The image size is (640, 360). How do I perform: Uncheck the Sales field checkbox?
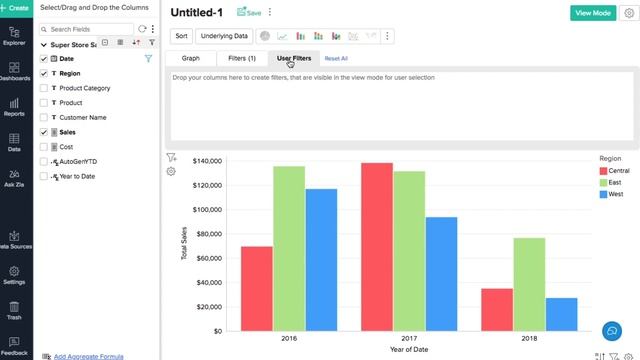point(44,132)
